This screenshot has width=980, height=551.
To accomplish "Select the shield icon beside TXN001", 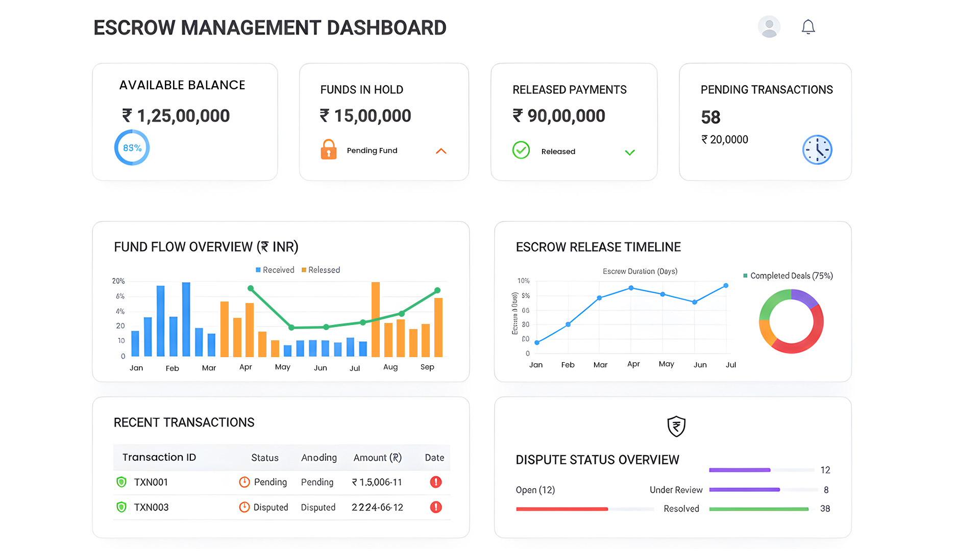I will [121, 482].
